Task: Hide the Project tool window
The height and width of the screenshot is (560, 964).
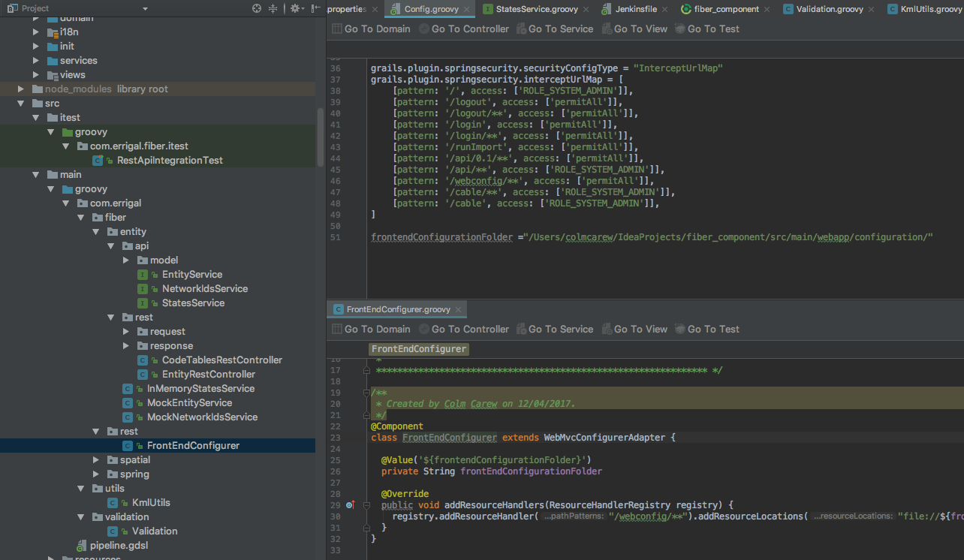Action: pos(315,8)
